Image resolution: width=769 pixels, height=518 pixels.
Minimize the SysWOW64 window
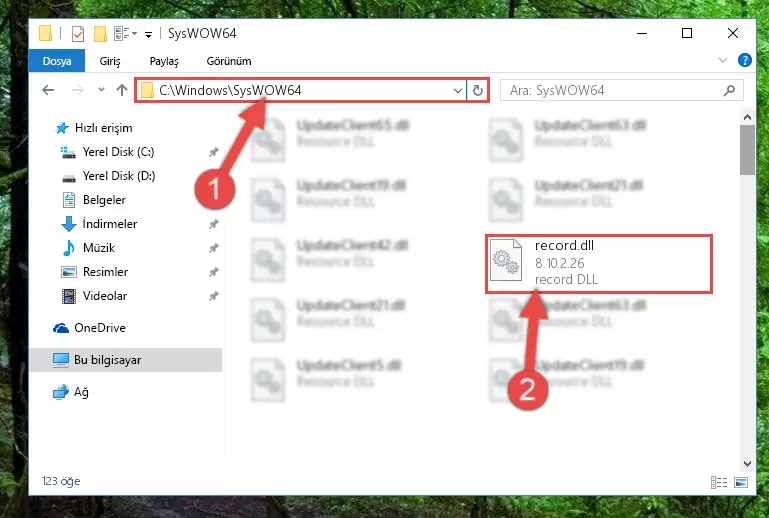[x=642, y=33]
